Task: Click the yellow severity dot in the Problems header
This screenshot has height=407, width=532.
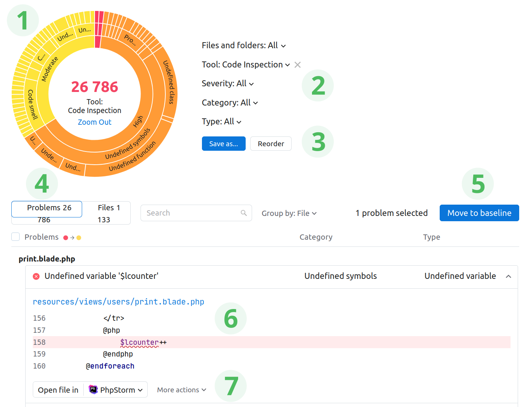Action: (x=79, y=237)
